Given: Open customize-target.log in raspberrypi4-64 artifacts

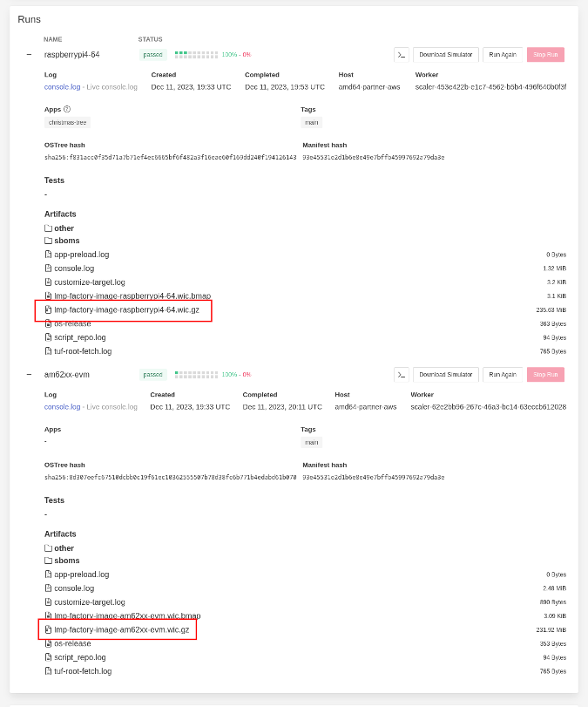Looking at the screenshot, I should pyautogui.click(x=90, y=282).
